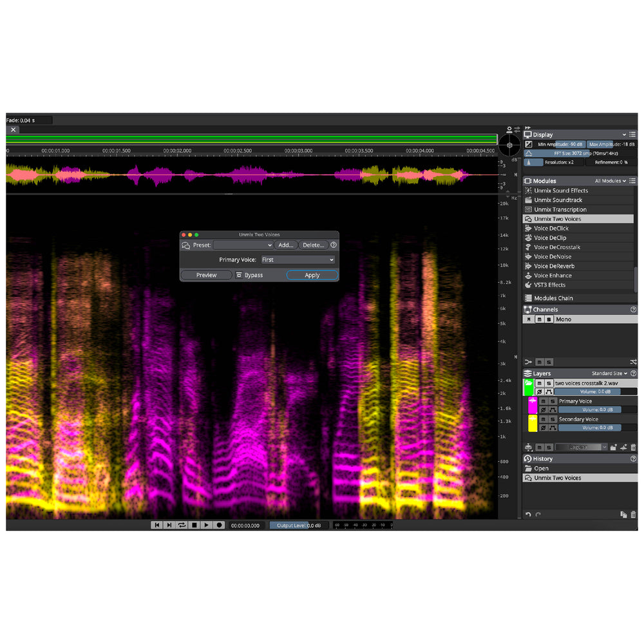
Task: Click the duplicate icon in History panel
Action: (623, 514)
